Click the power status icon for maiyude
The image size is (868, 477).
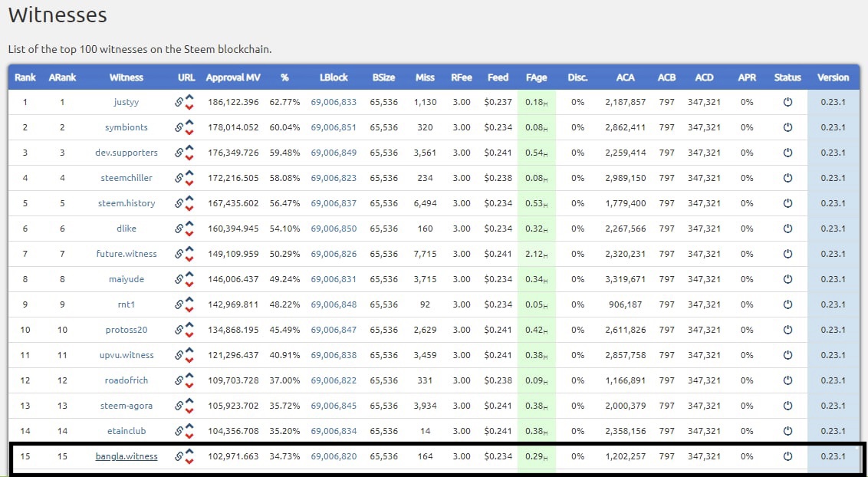[x=787, y=279]
